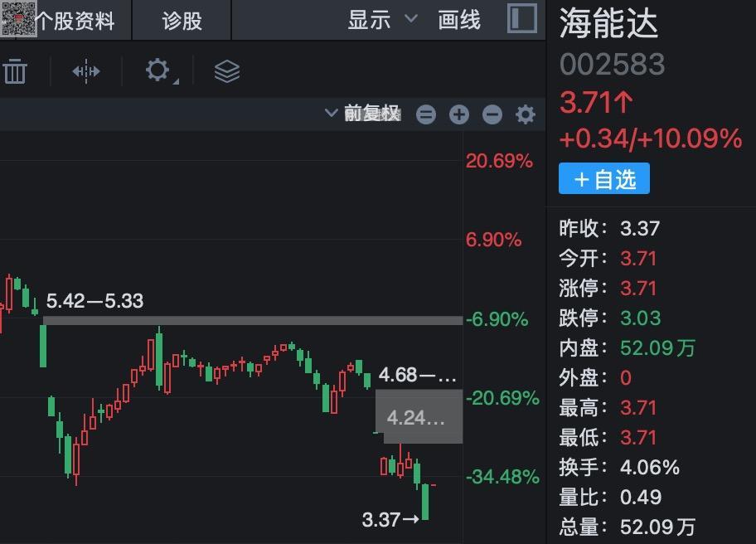Toggle the side panel layout icon
Viewport: 756px width, 544px height.
pos(521,19)
